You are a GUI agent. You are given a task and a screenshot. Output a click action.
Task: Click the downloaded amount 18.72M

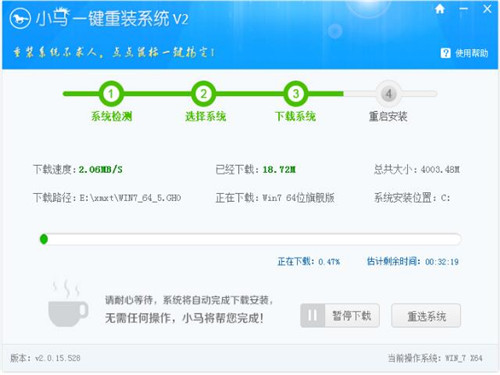pyautogui.click(x=279, y=170)
